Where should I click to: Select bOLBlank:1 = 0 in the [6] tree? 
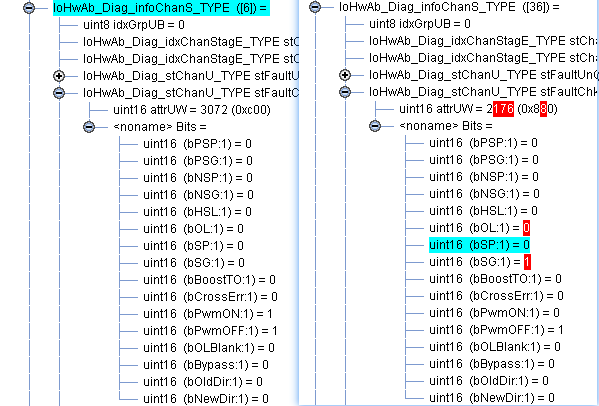pos(209,348)
